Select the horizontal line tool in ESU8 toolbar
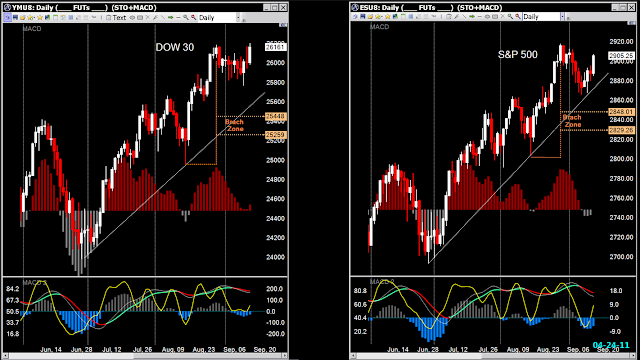This screenshot has width=640, height=360. [x=480, y=17]
